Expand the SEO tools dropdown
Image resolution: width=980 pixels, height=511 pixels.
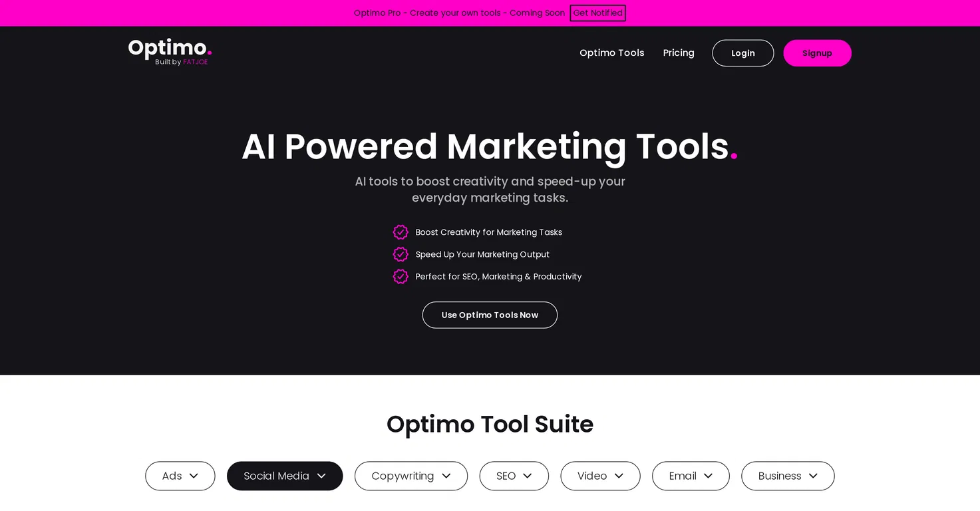tap(514, 476)
